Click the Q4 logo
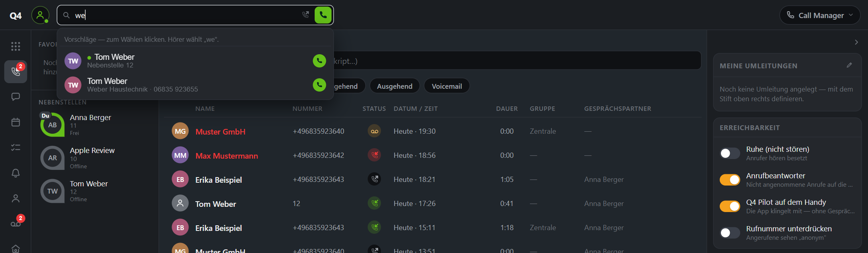This screenshot has height=253, width=868. point(16,16)
